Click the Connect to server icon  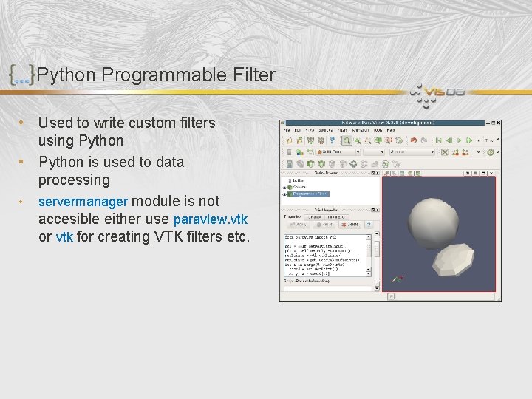(310, 140)
